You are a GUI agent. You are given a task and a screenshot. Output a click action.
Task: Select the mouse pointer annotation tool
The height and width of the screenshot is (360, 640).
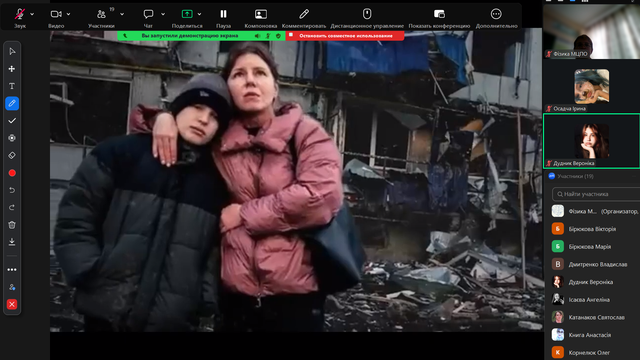click(x=12, y=51)
